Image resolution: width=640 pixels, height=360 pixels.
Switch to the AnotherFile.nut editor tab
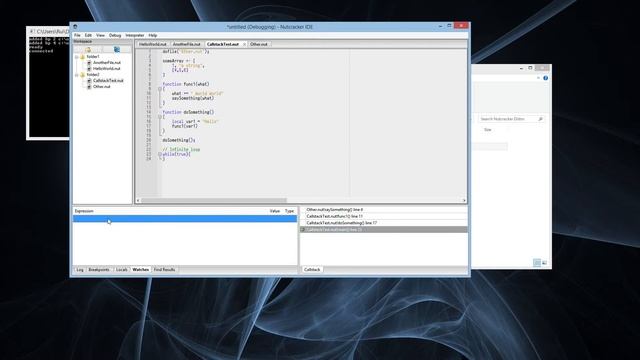(187, 44)
